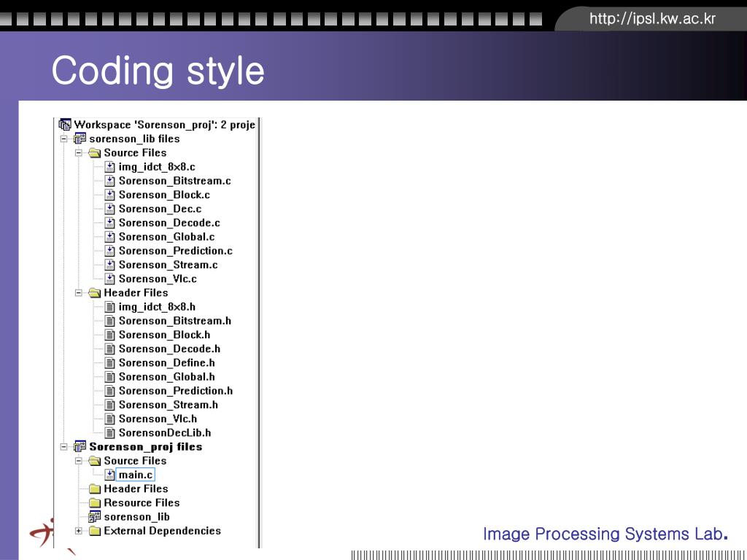Viewport: 747px width, 560px height.
Task: Select the sorenson_lib dependency entry
Action: (136, 517)
